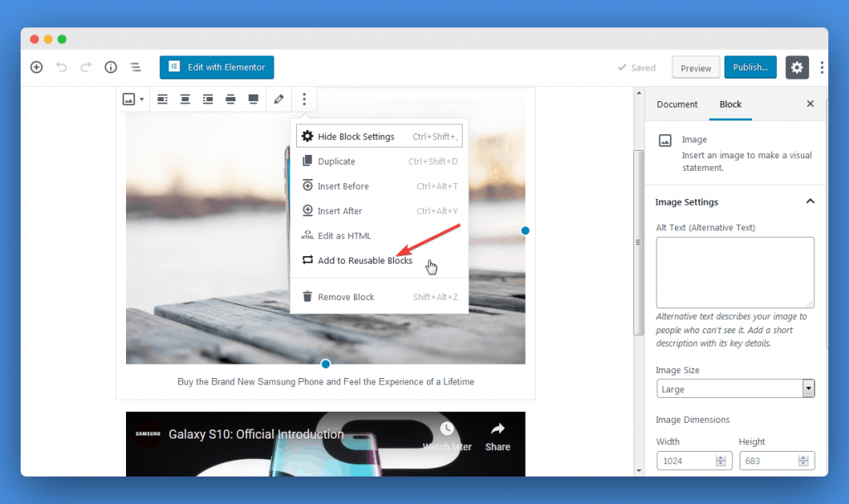Click the Redo arrow icon
The width and height of the screenshot is (849, 504).
click(85, 67)
